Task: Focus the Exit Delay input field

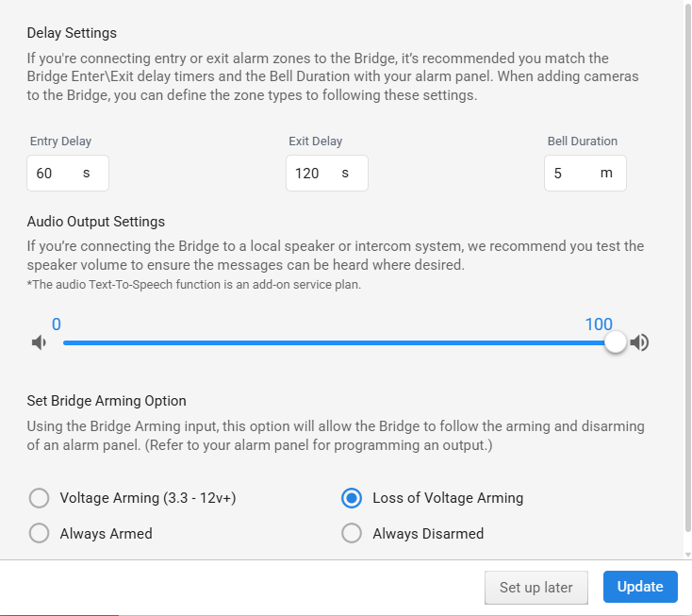Action: point(326,173)
